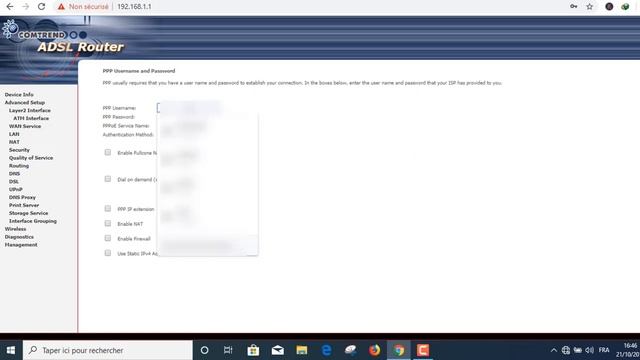
Task: Open the Windows Start menu
Action: click(11, 350)
